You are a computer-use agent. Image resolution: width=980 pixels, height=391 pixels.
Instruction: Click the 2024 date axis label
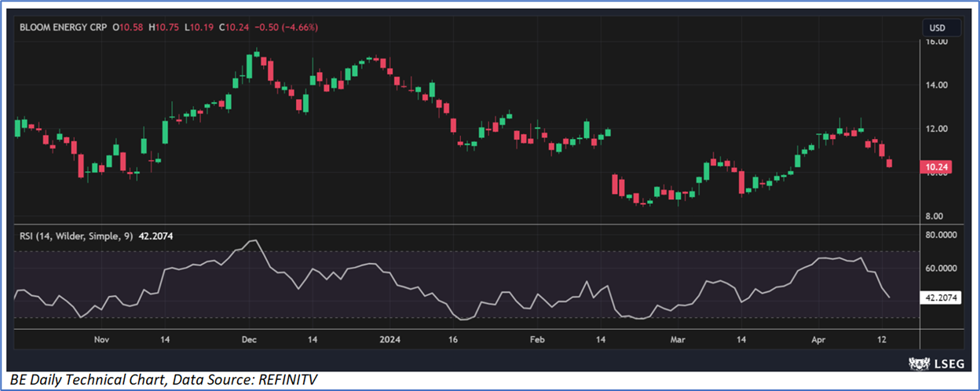[390, 339]
